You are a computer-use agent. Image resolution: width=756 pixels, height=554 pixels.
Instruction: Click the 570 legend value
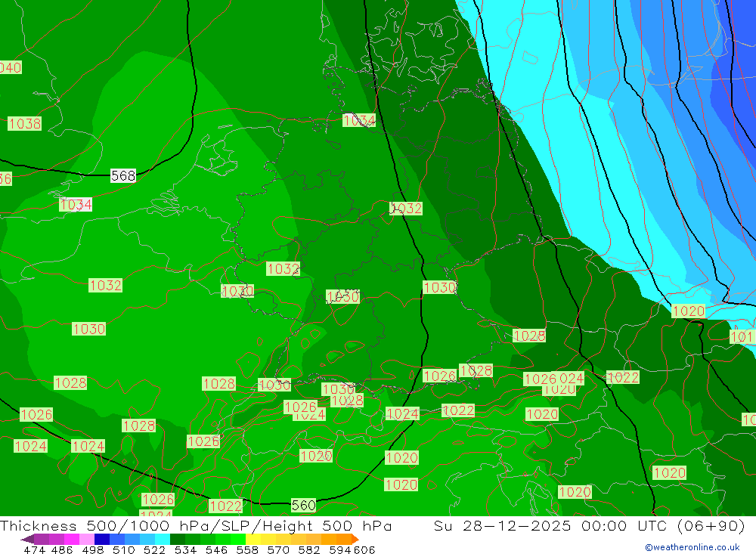(x=277, y=549)
